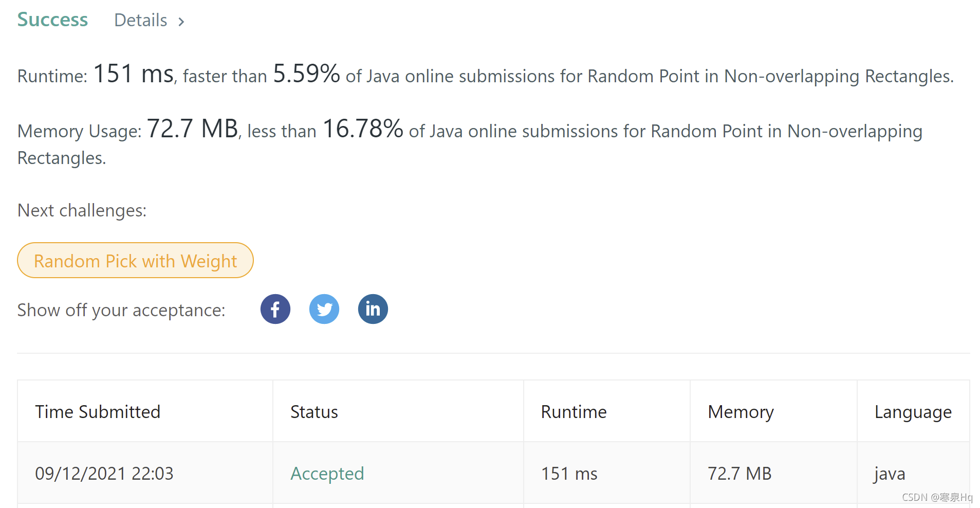Click the java language cell
The height and width of the screenshot is (508, 980).
890,474
